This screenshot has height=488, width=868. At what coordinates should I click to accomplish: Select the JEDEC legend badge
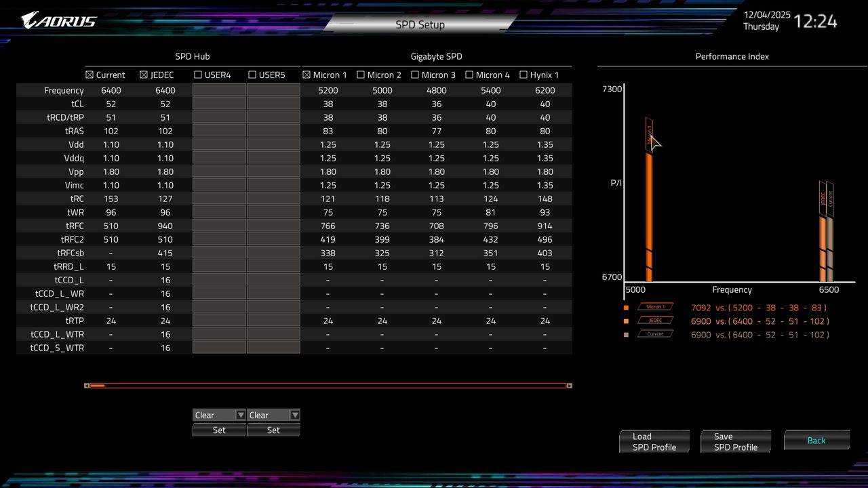[x=655, y=321]
